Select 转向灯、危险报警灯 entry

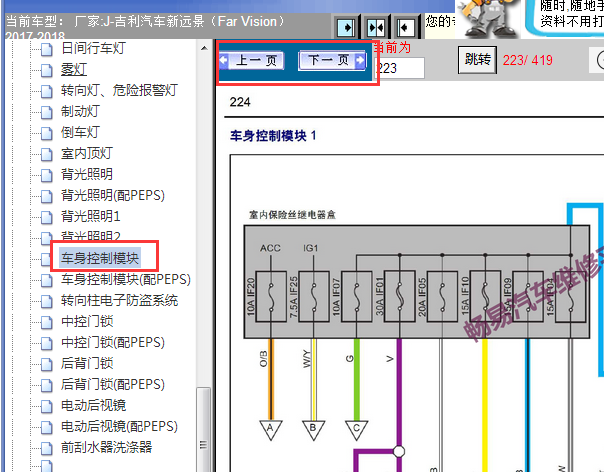click(x=119, y=91)
